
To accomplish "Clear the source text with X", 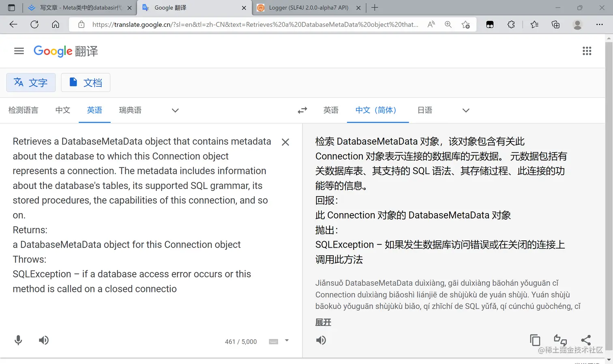I will click(285, 142).
